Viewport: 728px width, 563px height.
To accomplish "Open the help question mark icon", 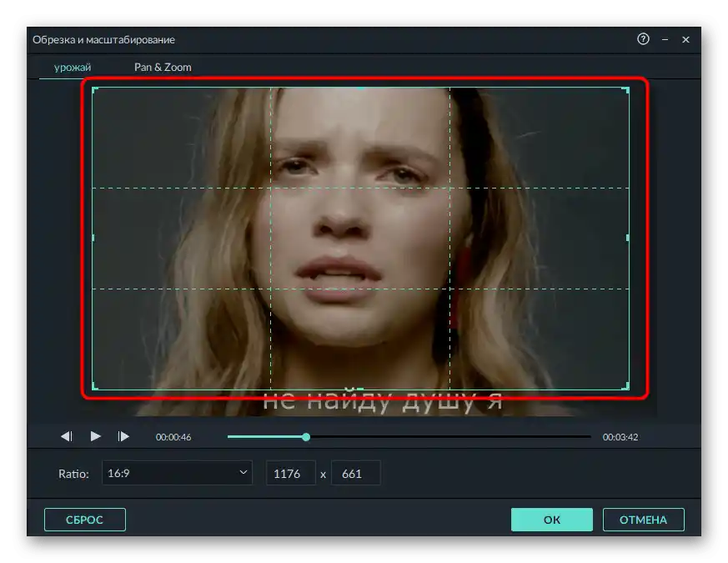I will point(643,39).
